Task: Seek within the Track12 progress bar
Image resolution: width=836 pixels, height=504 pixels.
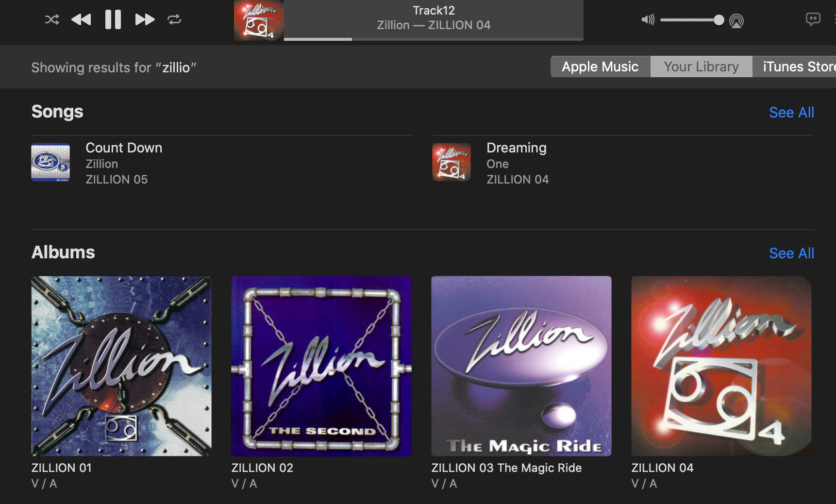Action: [x=434, y=39]
